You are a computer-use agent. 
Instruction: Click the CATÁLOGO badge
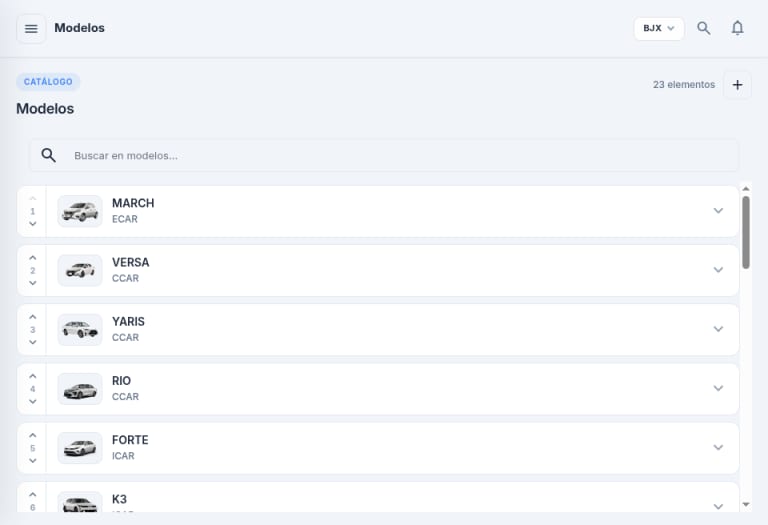click(x=48, y=82)
